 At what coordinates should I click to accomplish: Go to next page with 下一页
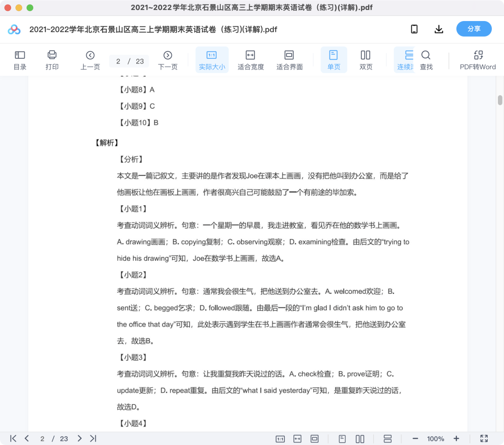(x=168, y=60)
